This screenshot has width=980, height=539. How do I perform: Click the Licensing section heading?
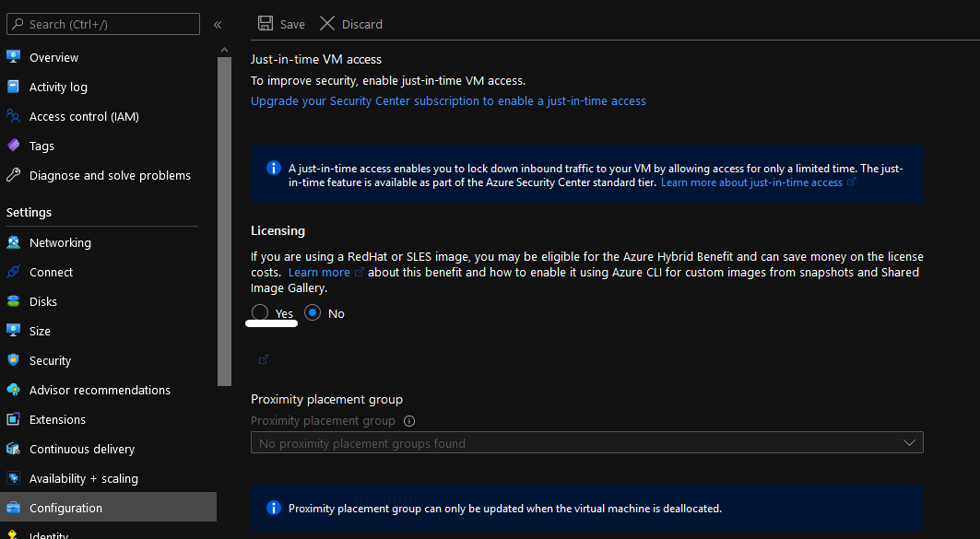click(277, 230)
